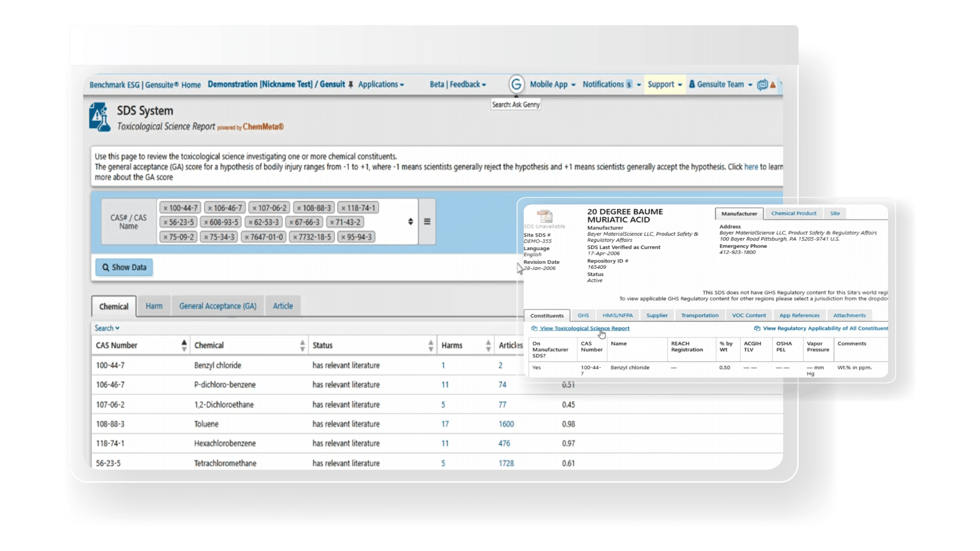980x551 pixels.
Task: Click the SDS System flask logo icon
Action: 100,117
